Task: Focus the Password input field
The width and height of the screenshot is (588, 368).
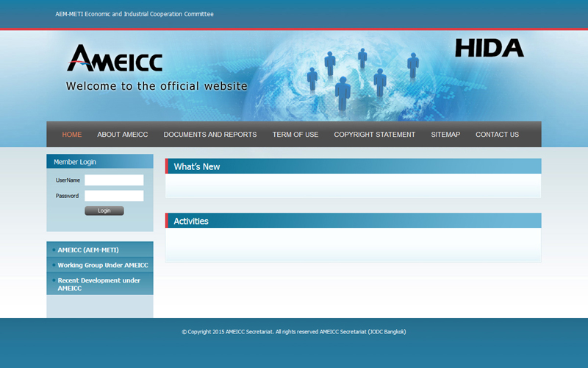Action: coord(114,196)
